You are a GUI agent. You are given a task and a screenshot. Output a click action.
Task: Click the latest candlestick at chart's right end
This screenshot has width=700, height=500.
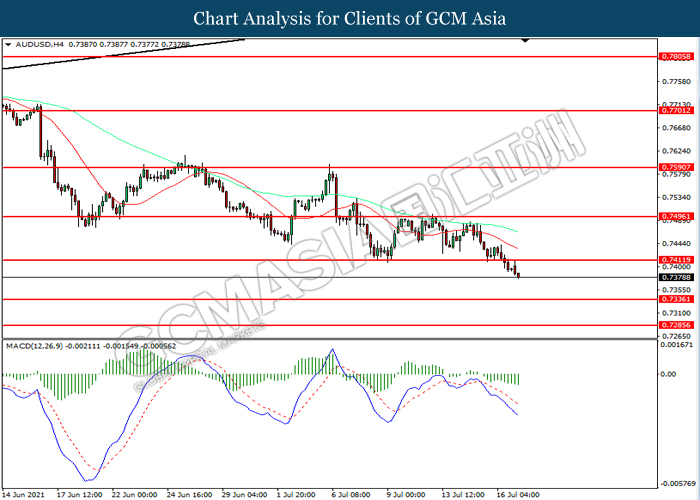point(517,273)
